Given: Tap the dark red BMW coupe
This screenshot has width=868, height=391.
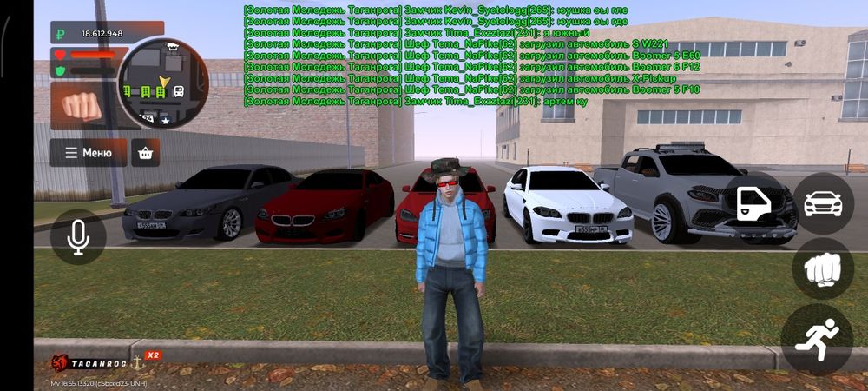Looking at the screenshot, I should (x=325, y=206).
